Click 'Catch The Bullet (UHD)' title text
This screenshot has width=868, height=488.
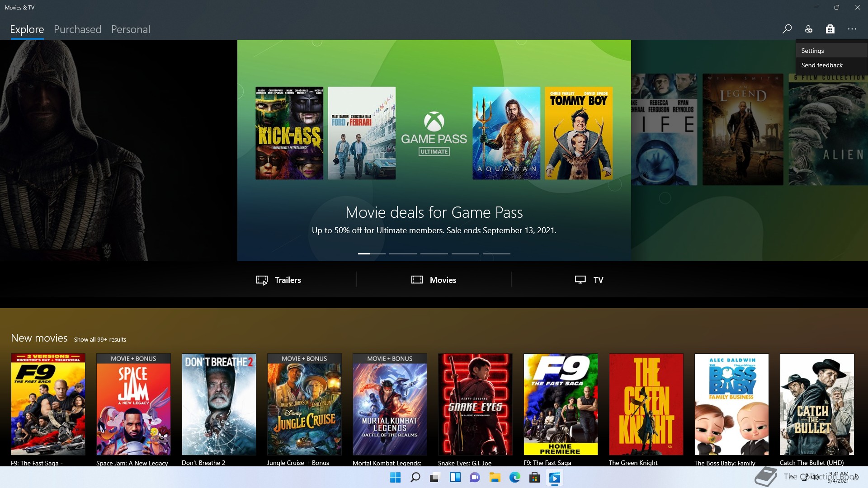click(x=812, y=463)
